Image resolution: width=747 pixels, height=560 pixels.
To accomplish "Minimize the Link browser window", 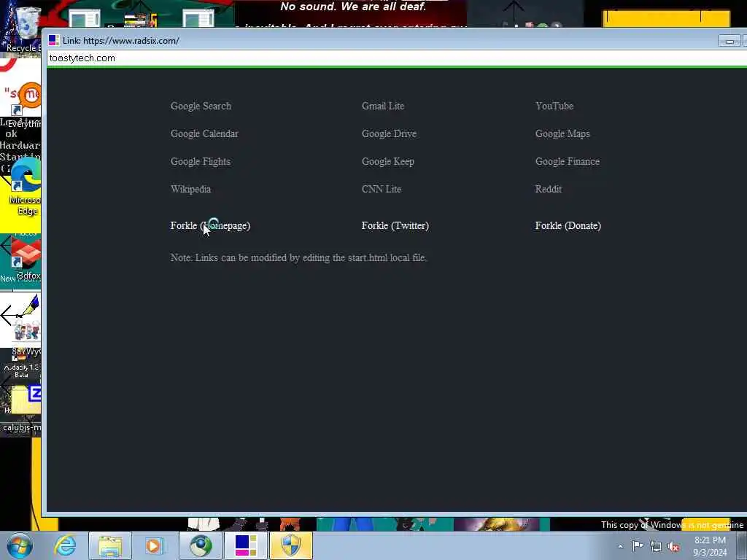I will point(729,42).
